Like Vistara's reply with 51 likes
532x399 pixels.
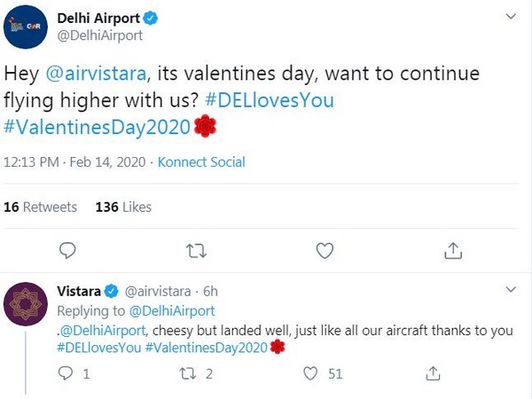(x=309, y=373)
